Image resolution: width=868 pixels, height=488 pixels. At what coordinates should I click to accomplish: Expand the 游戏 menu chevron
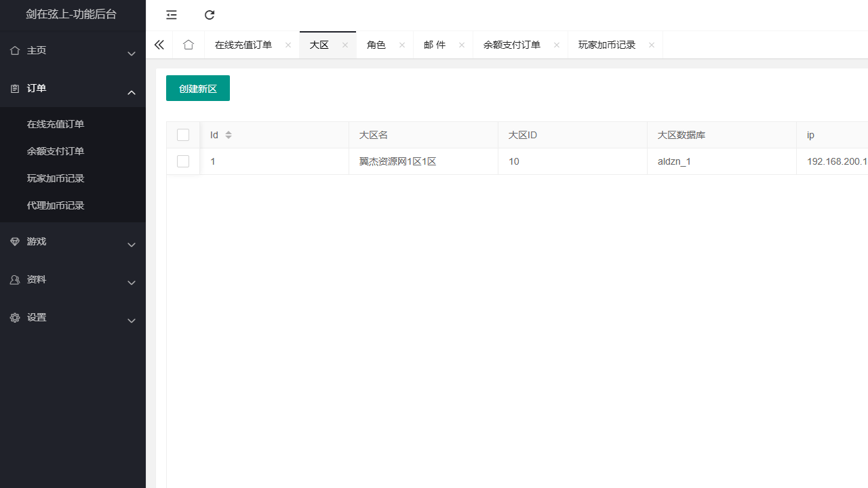pos(132,245)
